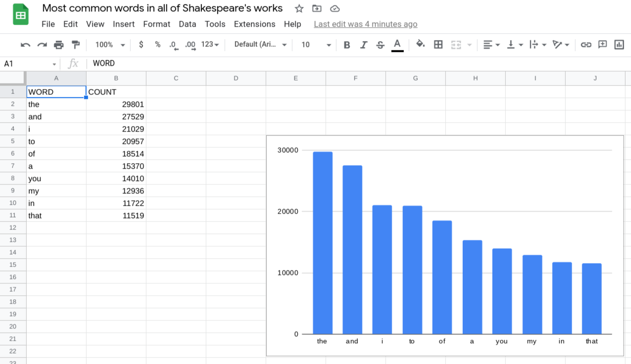Apply italic formatting
The height and width of the screenshot is (364, 631).
click(363, 45)
